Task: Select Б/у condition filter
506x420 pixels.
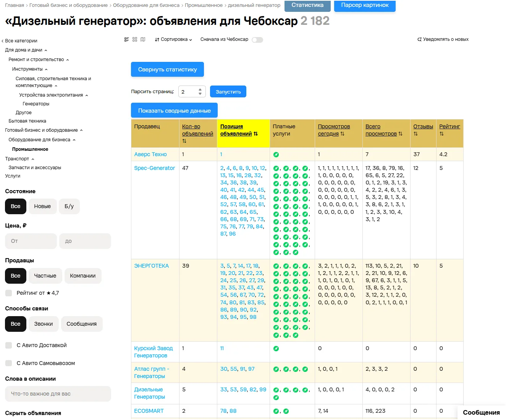Action: (69, 206)
